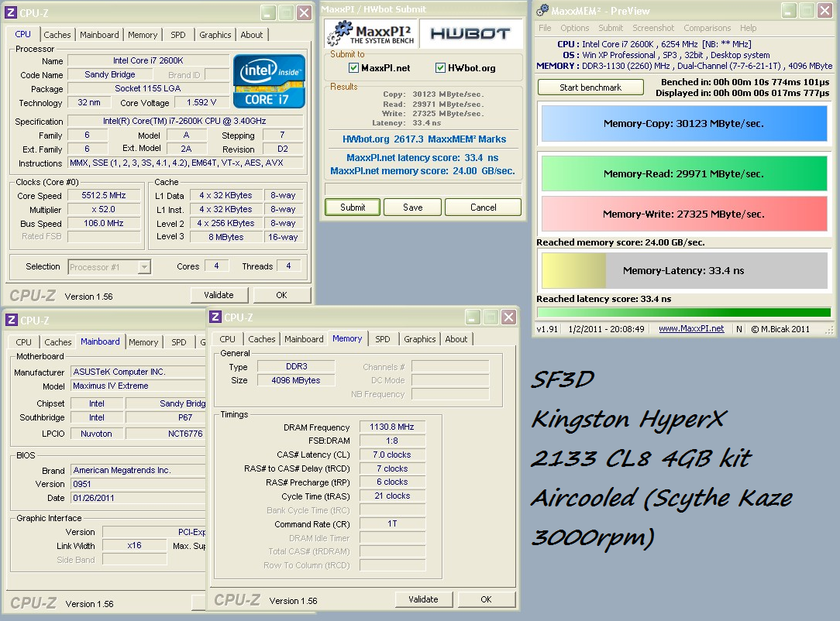Open About tab in top CPU-Z window
This screenshot has height=621, width=840.
pos(251,35)
